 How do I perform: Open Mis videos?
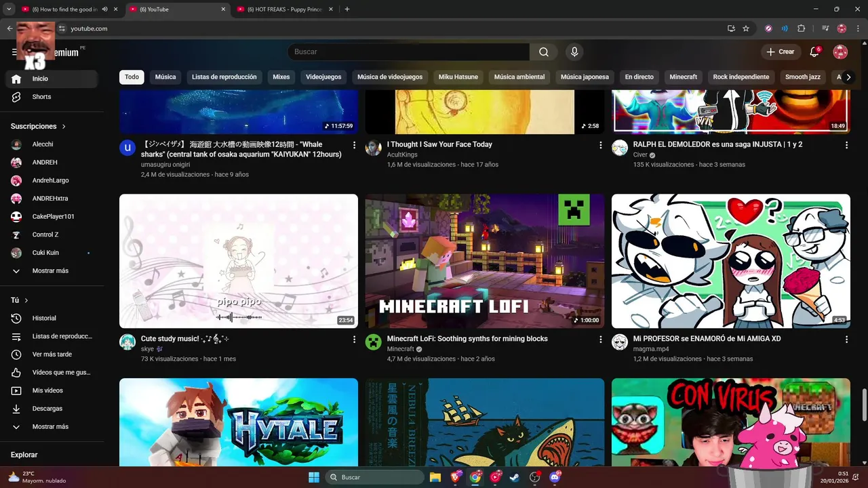click(x=53, y=390)
